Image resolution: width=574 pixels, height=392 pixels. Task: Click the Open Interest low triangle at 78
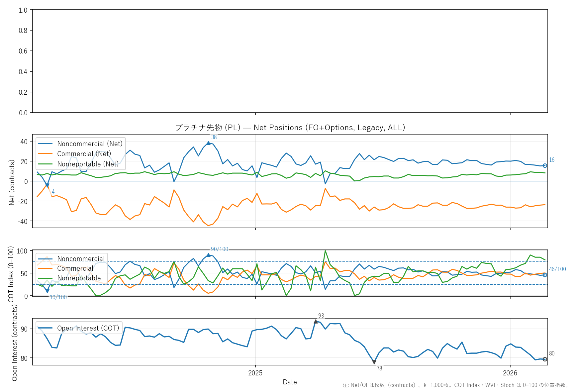374,362
